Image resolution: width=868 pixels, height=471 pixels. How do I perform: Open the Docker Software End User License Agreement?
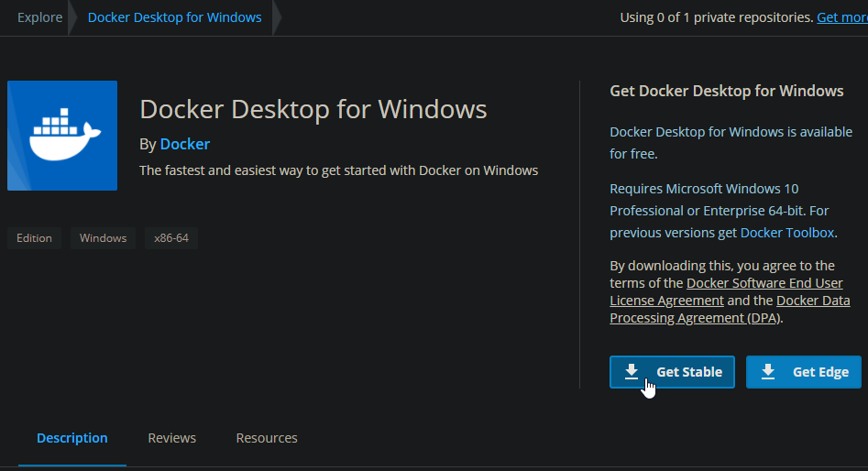pos(726,291)
